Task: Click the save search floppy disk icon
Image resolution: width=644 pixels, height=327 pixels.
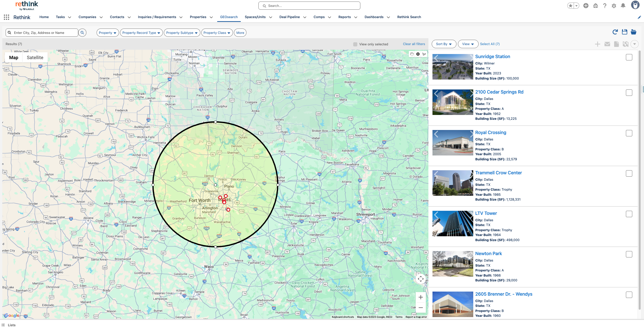Action: coord(624,32)
